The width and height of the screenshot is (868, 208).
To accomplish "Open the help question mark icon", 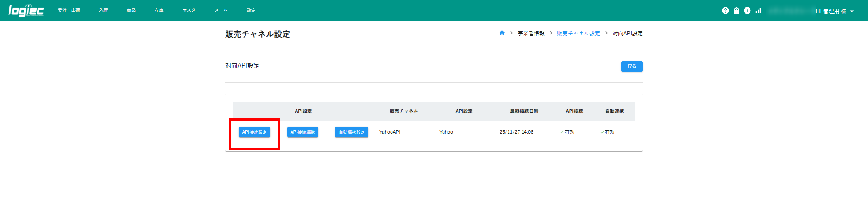I will tap(725, 10).
